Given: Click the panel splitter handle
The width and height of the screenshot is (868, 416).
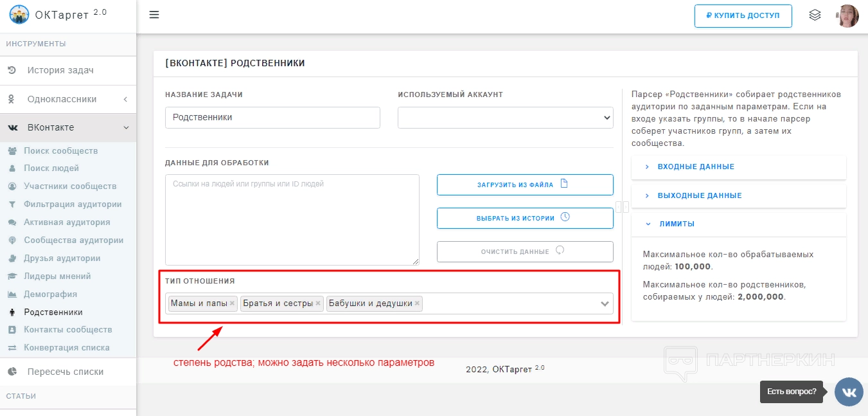Looking at the screenshot, I should [x=622, y=207].
